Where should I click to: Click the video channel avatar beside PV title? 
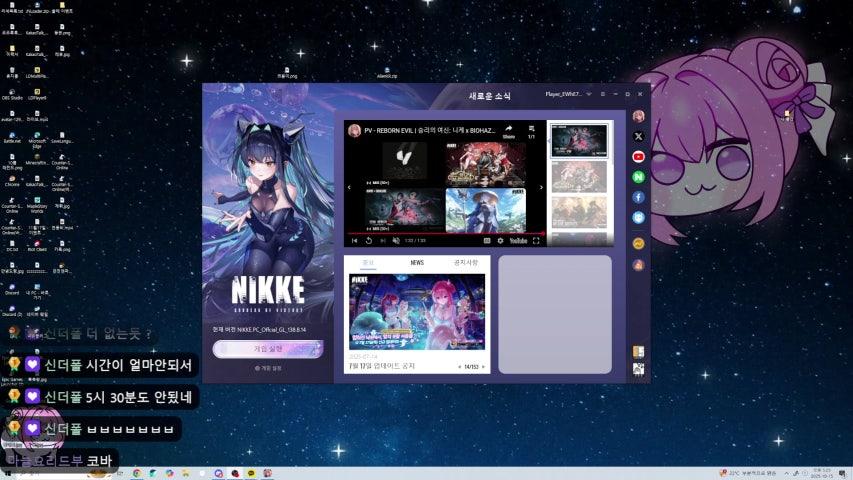pos(354,131)
